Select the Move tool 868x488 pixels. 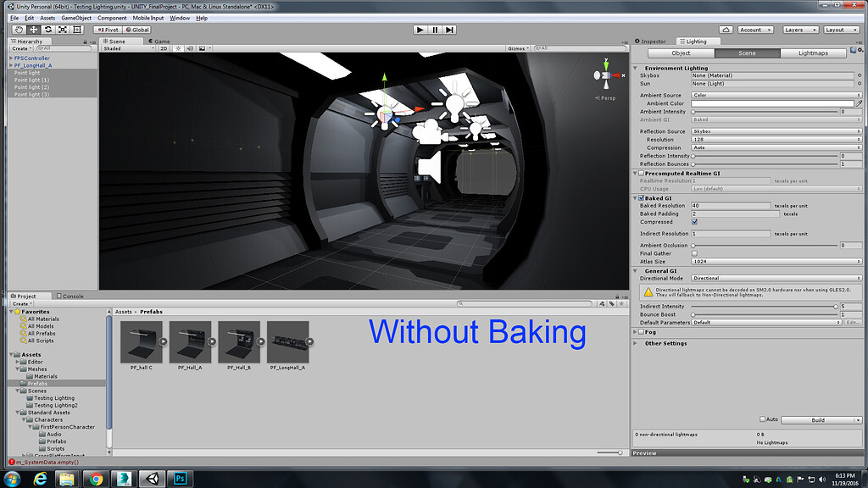pyautogui.click(x=33, y=30)
